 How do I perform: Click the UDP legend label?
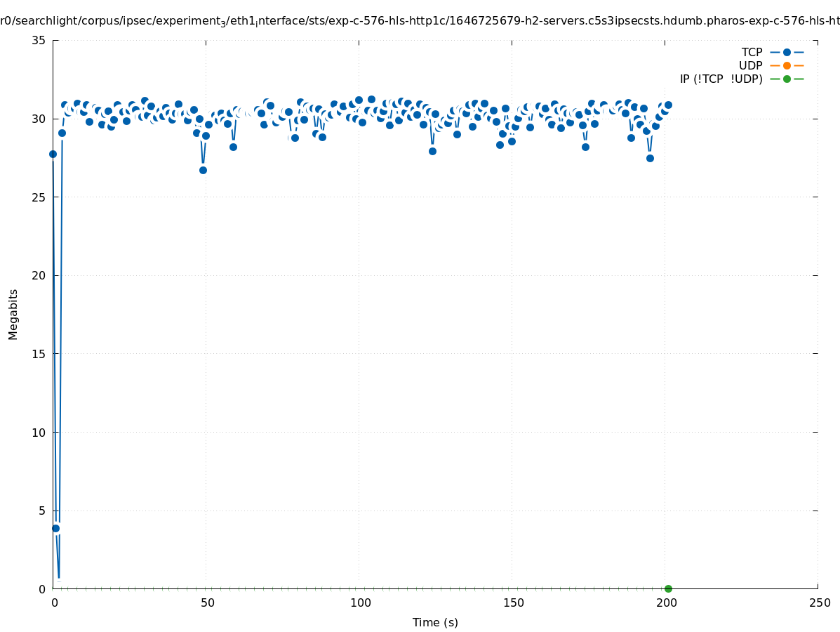pos(750,65)
